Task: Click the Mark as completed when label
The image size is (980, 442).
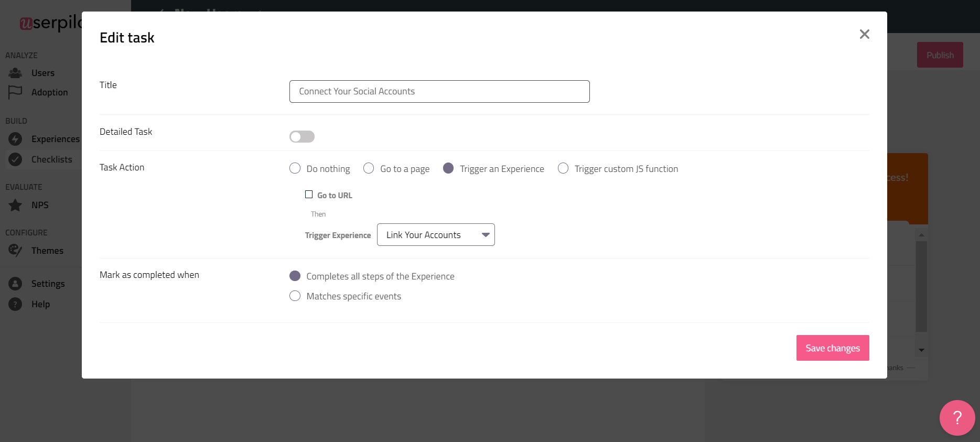Action: [149, 275]
